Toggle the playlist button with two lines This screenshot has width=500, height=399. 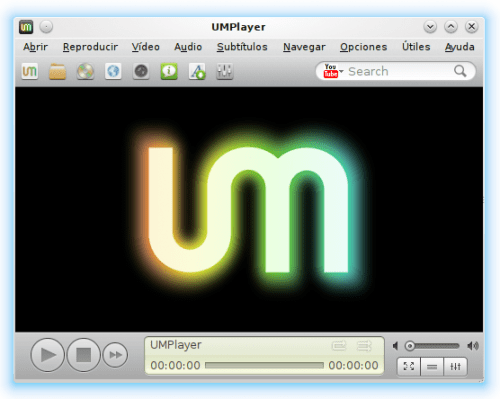coord(432,367)
